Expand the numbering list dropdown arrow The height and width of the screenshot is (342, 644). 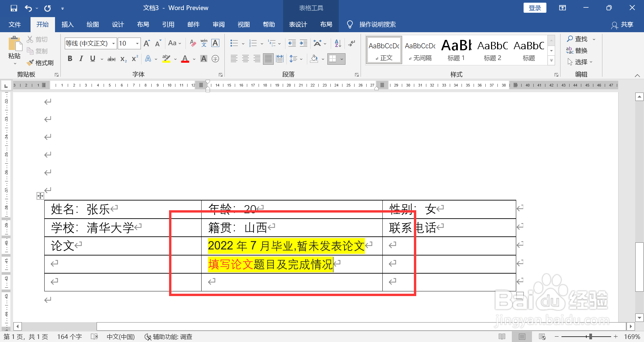click(262, 44)
